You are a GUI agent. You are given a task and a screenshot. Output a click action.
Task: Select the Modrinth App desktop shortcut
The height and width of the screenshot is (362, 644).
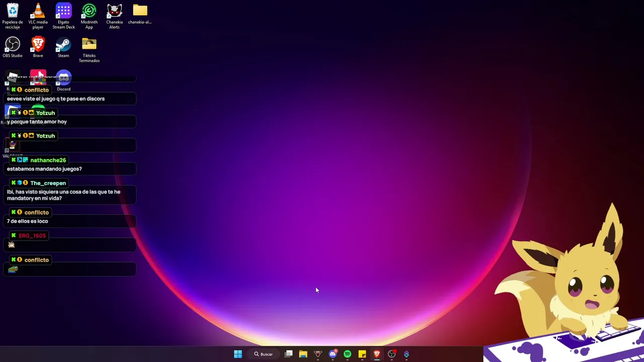pyautogui.click(x=89, y=16)
